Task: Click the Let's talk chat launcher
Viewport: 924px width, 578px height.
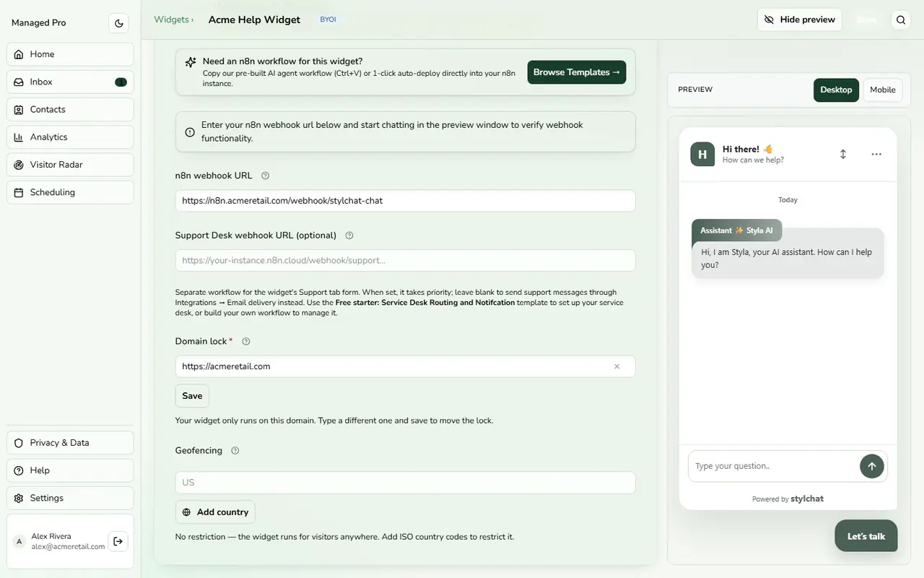Action: point(866,536)
